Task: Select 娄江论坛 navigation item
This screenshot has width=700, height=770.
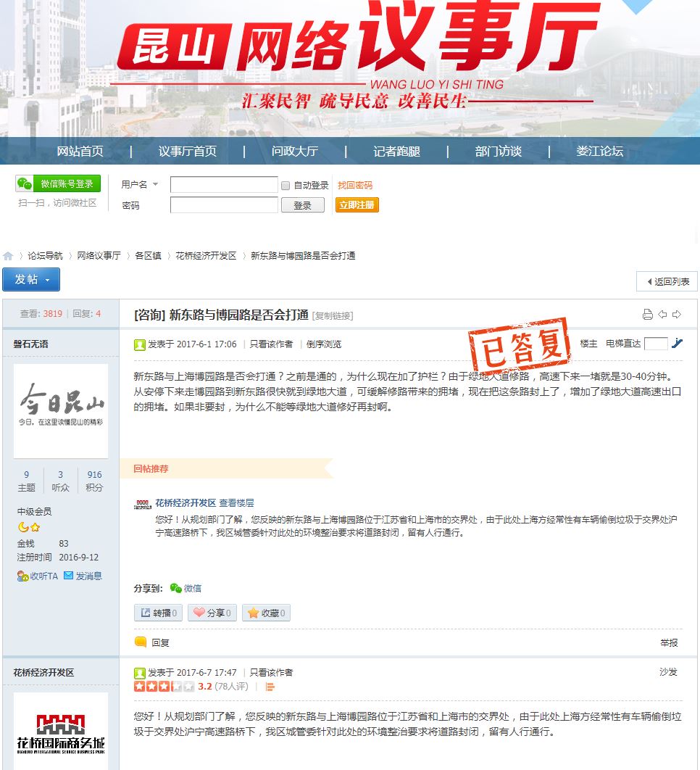Action: 599,152
